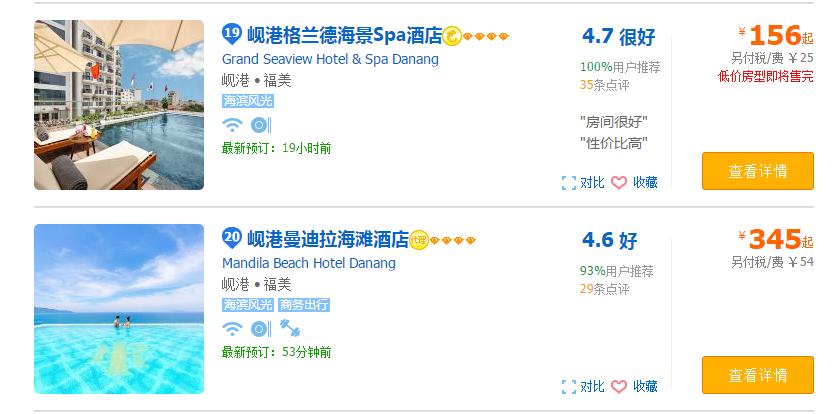
Task: Click WiFi icon for Mandila Beach Hotel
Action: pyautogui.click(x=232, y=329)
